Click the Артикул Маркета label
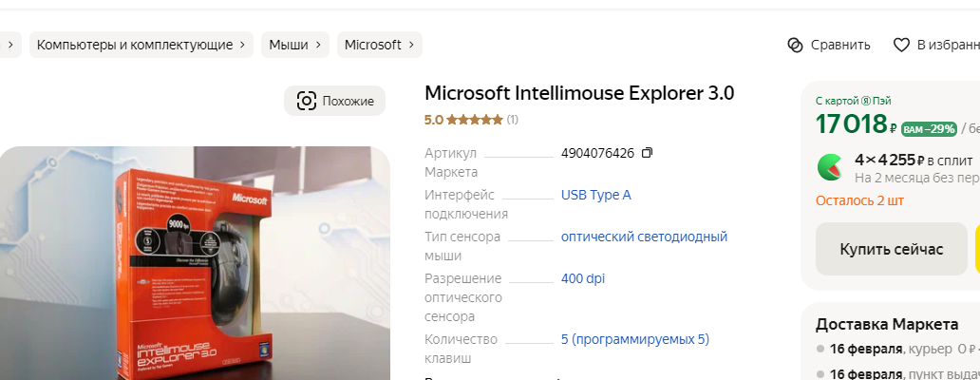Viewport: 980px width, 380px height. coord(451,162)
